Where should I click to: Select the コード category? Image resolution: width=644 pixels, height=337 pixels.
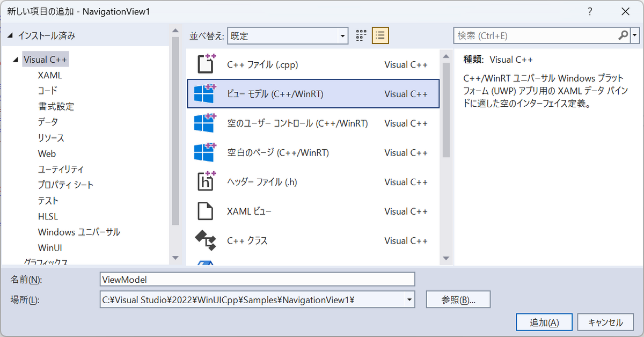(48, 91)
